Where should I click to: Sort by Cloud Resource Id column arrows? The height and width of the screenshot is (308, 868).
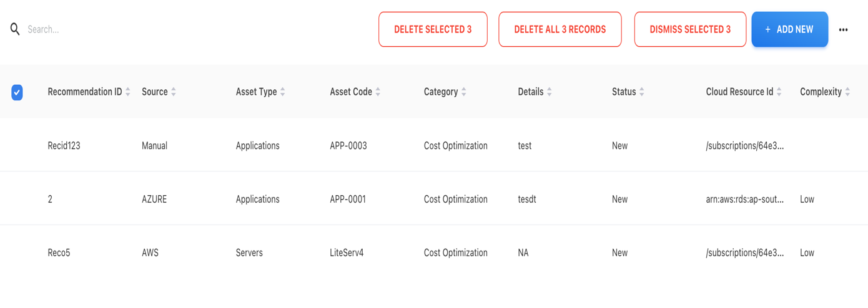[779, 92]
